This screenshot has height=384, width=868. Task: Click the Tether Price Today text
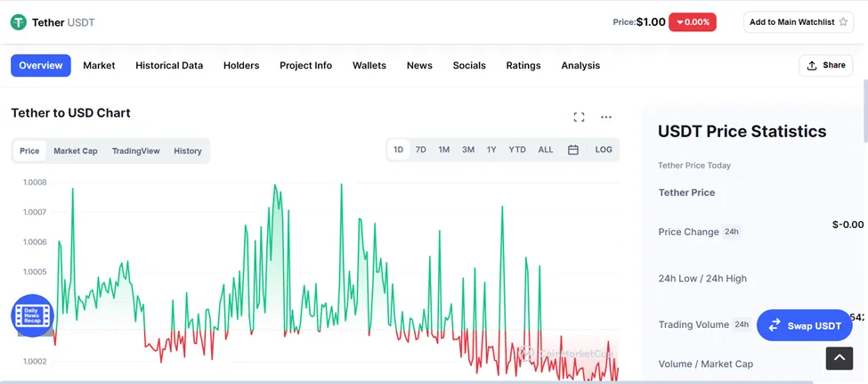[x=694, y=165]
